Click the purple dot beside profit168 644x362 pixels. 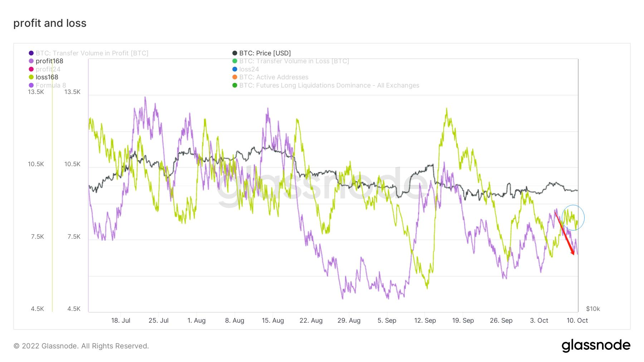(31, 61)
